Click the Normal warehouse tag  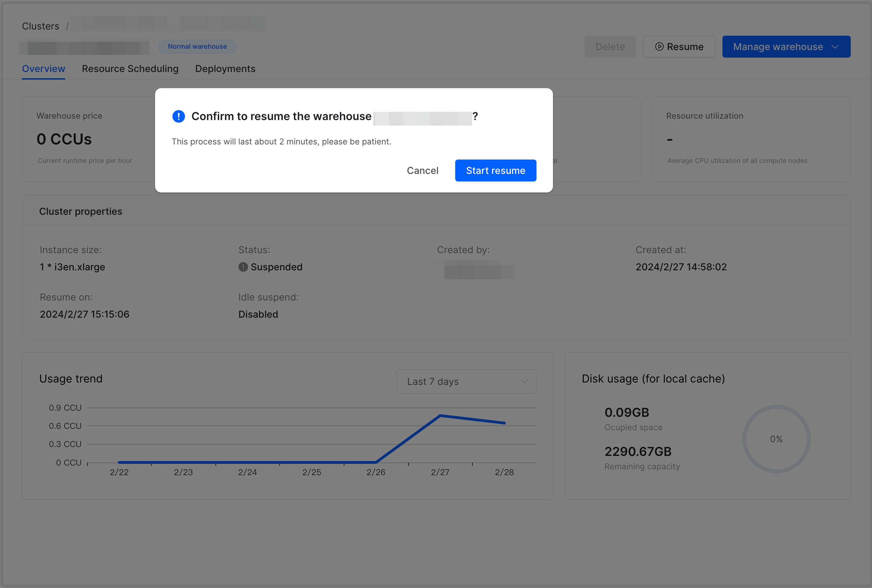[197, 47]
